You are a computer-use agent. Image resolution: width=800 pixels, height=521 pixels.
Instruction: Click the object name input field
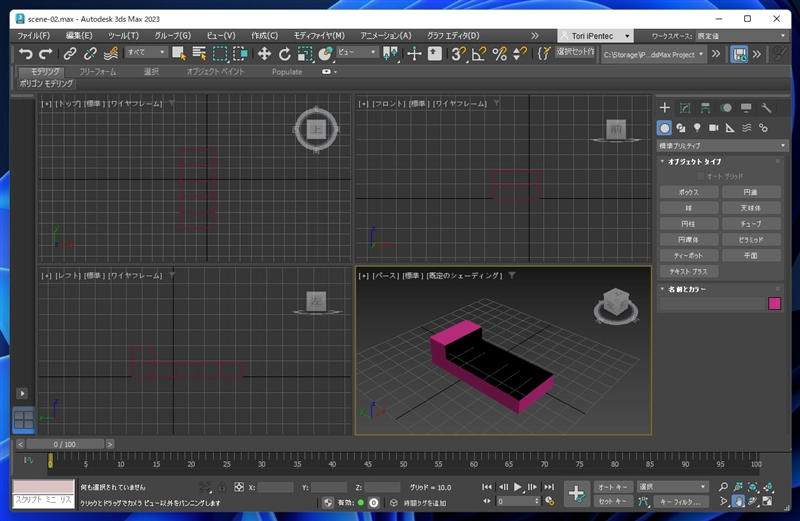point(712,304)
